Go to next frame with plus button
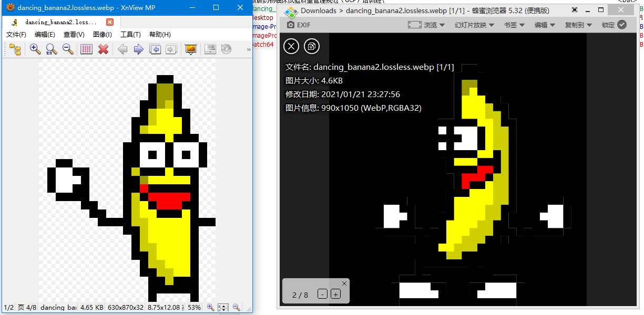This screenshot has height=315, width=644. (x=335, y=295)
